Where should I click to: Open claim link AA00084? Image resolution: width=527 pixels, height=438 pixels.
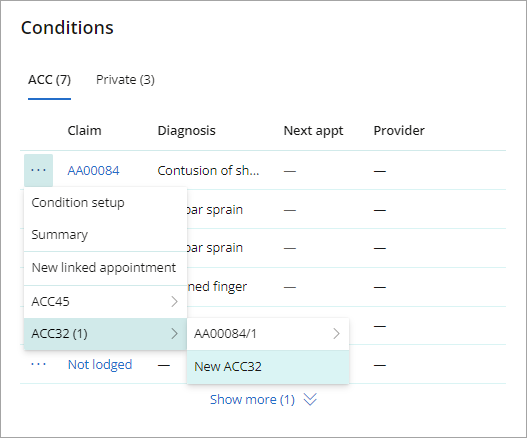point(93,171)
